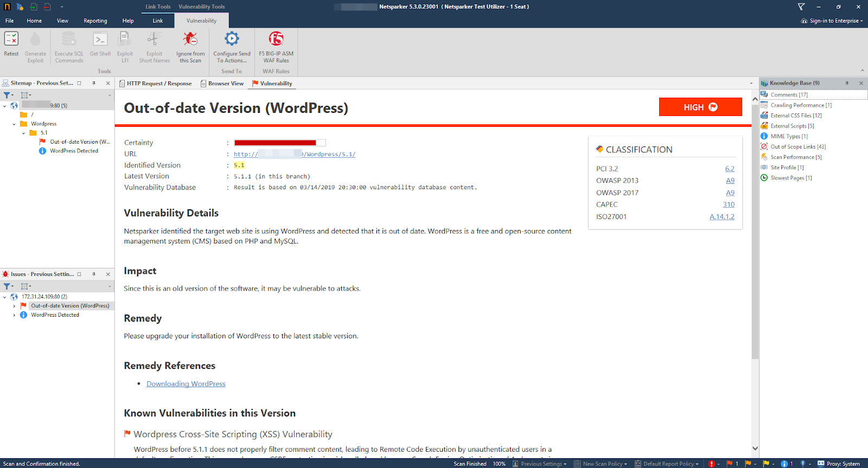Select Comments [17] in Knowledge Base
Viewport: 868px width, 468px height.
tap(789, 95)
